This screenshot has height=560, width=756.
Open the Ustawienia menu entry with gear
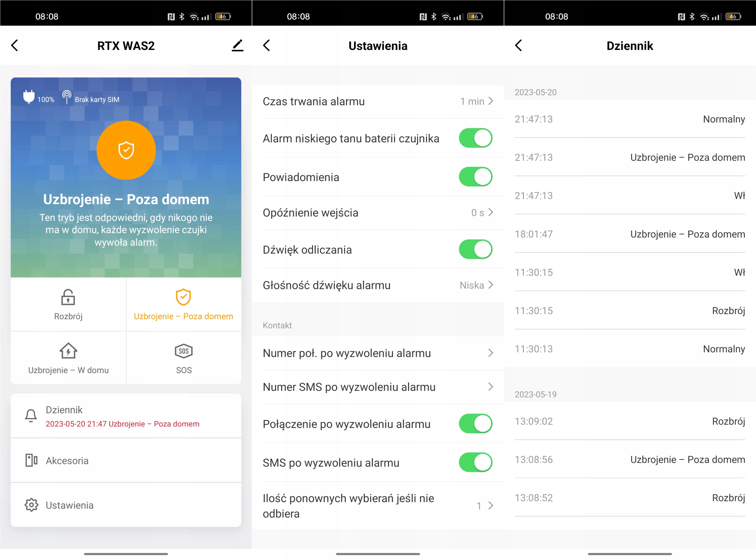coord(126,505)
